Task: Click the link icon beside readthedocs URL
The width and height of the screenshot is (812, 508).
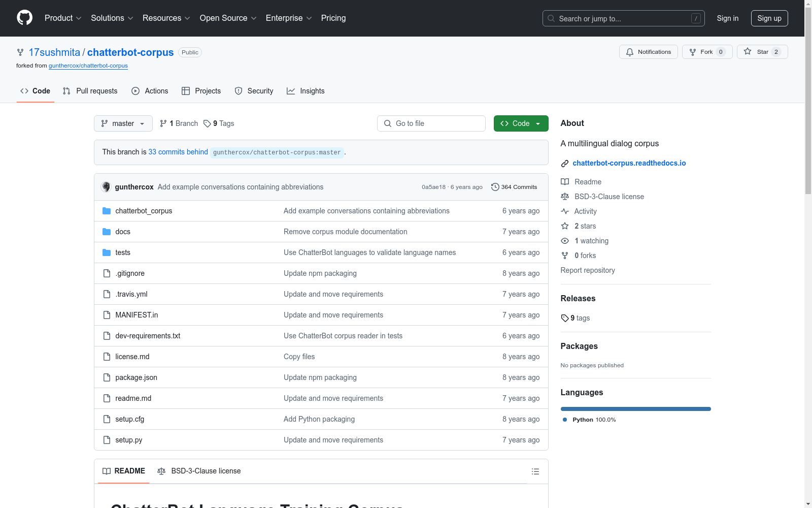Action: 565,164
